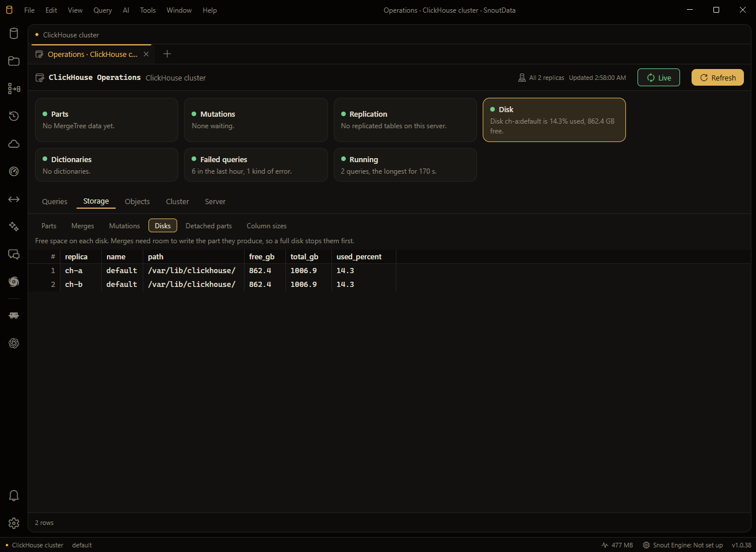Open the schema migration flow sidebar icon

14,89
